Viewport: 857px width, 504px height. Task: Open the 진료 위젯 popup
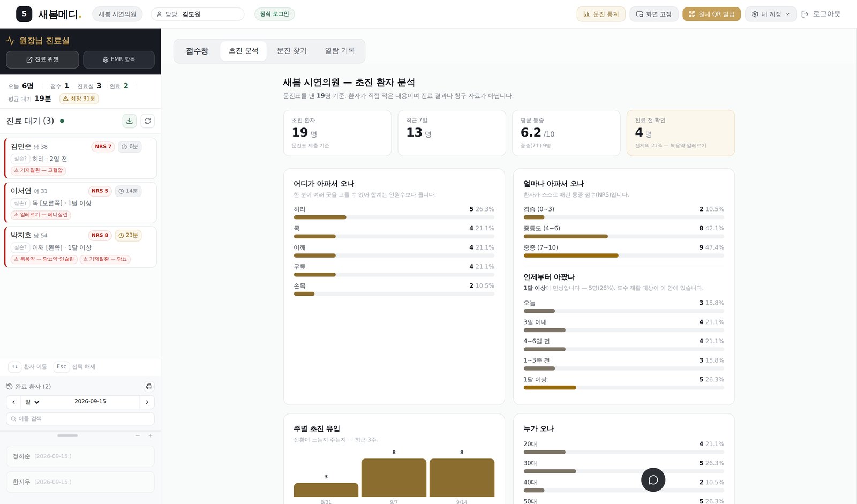42,59
